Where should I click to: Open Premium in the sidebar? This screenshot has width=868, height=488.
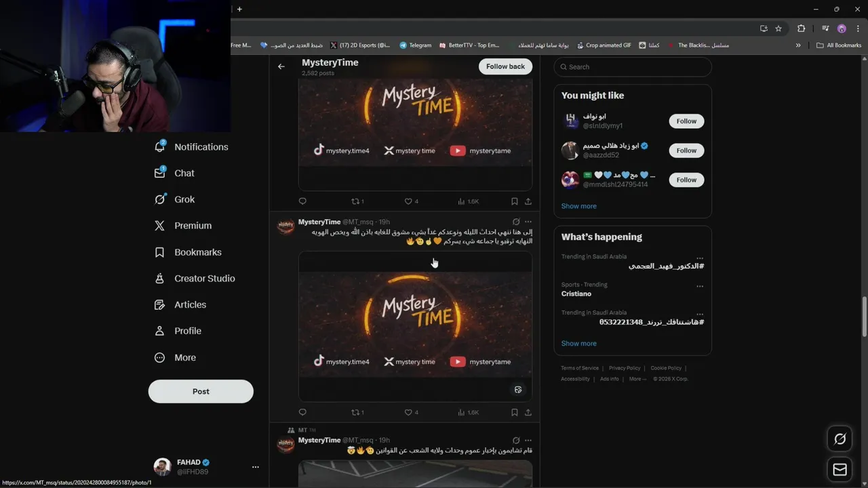[183, 226]
